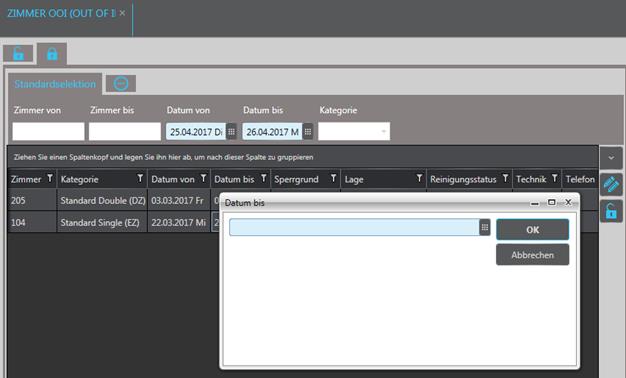Click the Standard Single (EZ) cell

pos(103,222)
